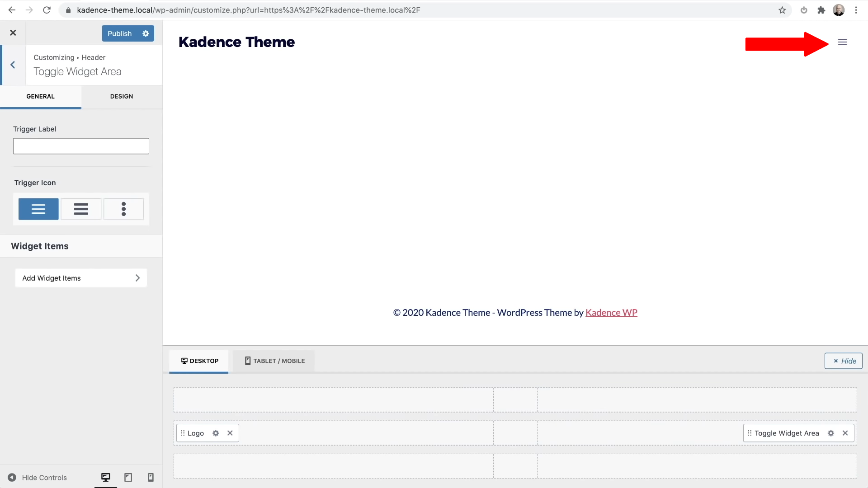Select the thin three-line trigger icon
Viewport: 868px width, 488px height.
(x=38, y=209)
